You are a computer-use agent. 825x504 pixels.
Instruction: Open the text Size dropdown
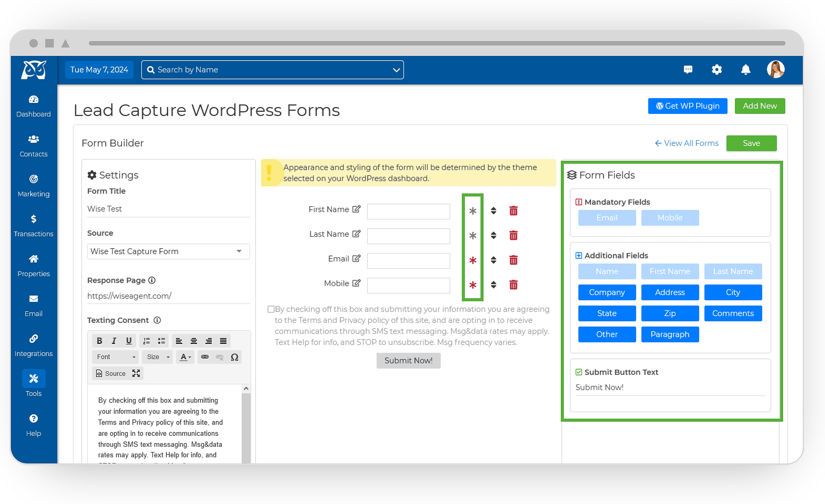158,357
